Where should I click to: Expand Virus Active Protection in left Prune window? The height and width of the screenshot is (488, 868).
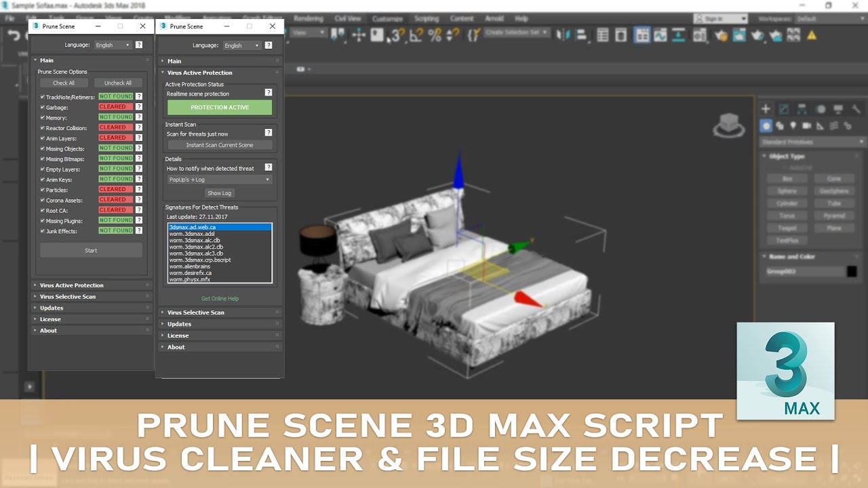pyautogui.click(x=90, y=285)
